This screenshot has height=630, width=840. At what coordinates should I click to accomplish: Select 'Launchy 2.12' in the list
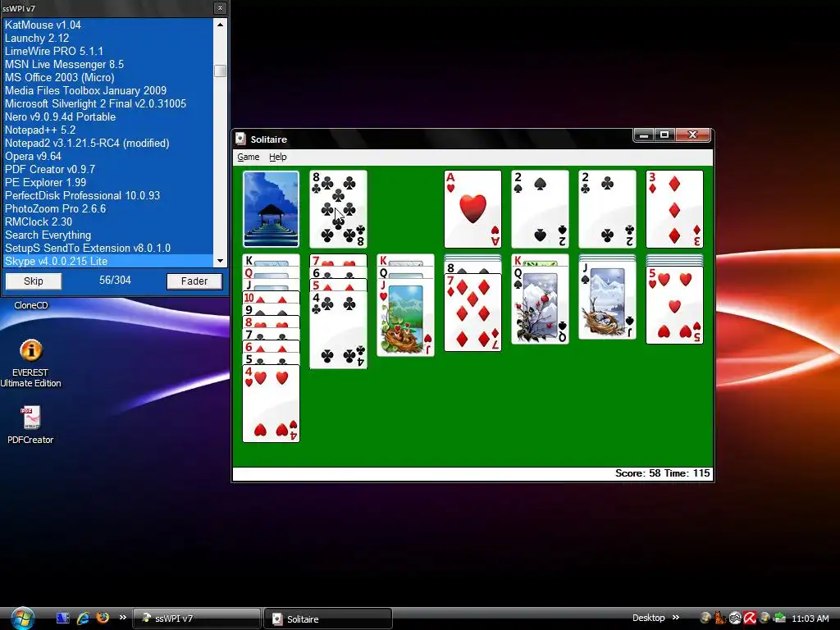[108, 38]
